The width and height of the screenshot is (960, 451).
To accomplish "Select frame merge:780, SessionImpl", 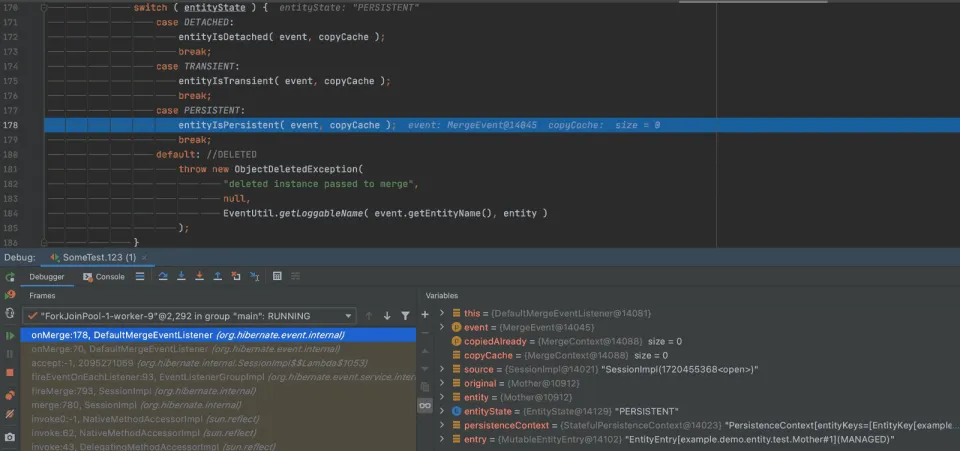I will point(218,405).
